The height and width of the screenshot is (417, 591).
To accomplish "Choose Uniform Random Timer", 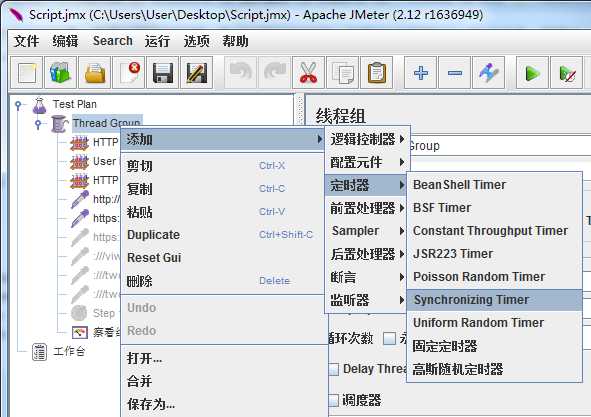I will click(x=495, y=323).
